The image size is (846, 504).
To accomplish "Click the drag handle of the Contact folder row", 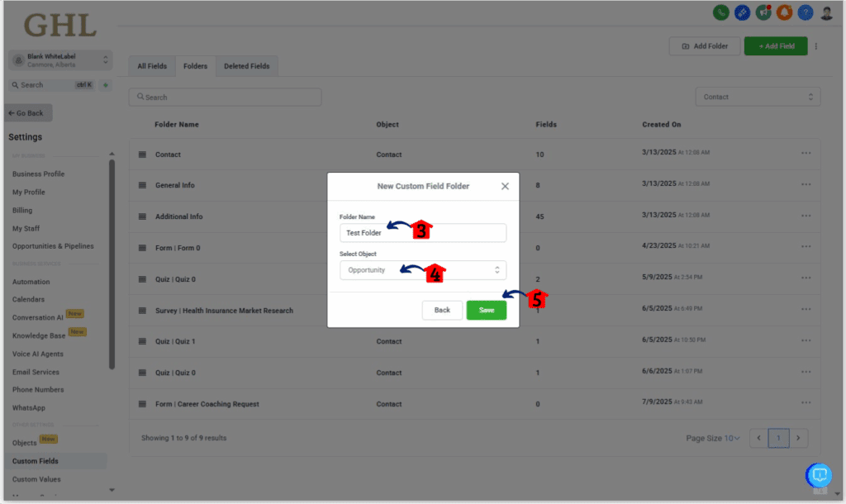I will (142, 155).
